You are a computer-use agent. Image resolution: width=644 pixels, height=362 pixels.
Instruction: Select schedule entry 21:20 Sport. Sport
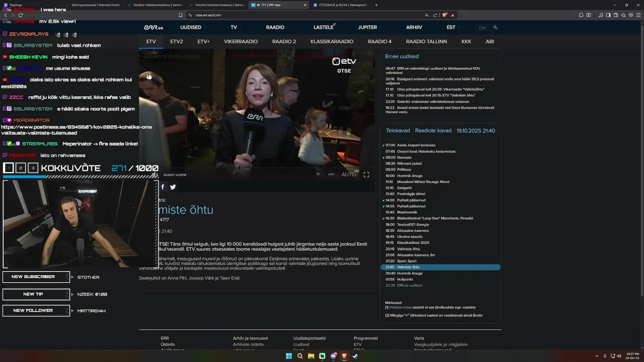(407, 261)
